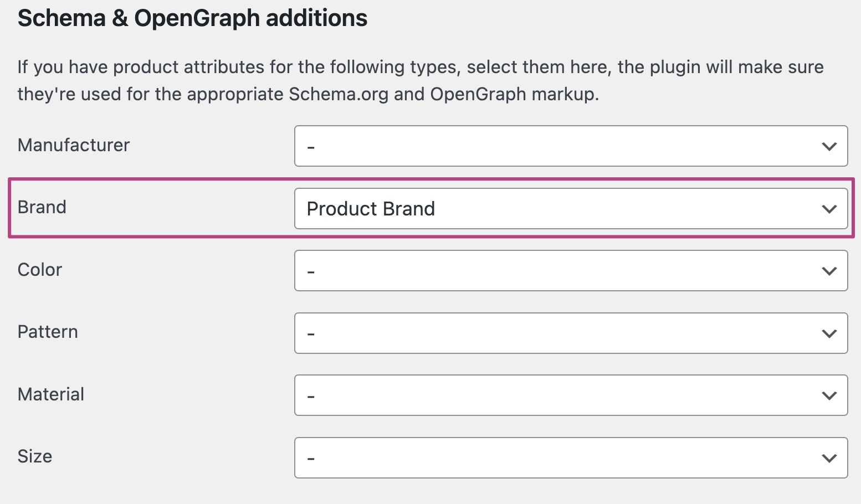This screenshot has height=504, width=861.
Task: Click the Color field label
Action: [40, 270]
